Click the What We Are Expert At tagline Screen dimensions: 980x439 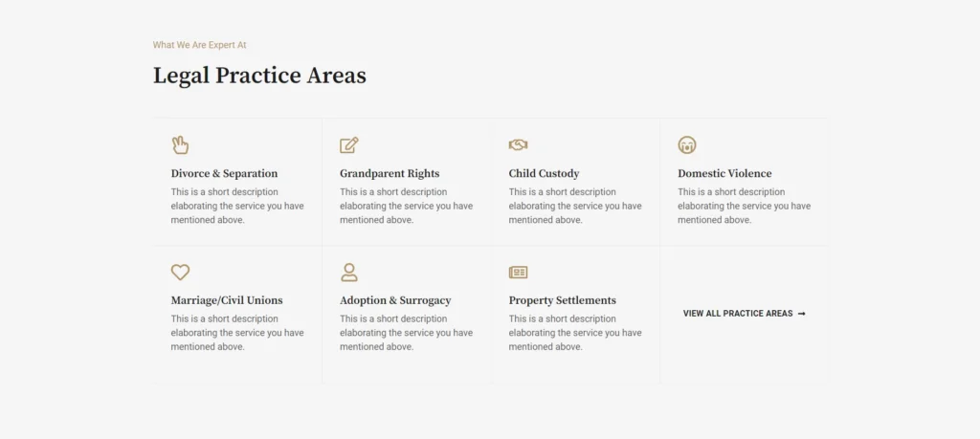pos(200,45)
